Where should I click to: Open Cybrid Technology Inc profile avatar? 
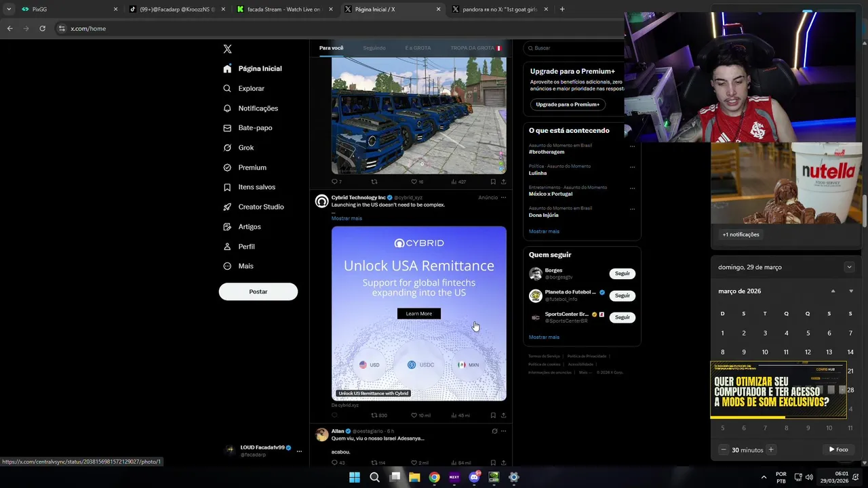321,201
